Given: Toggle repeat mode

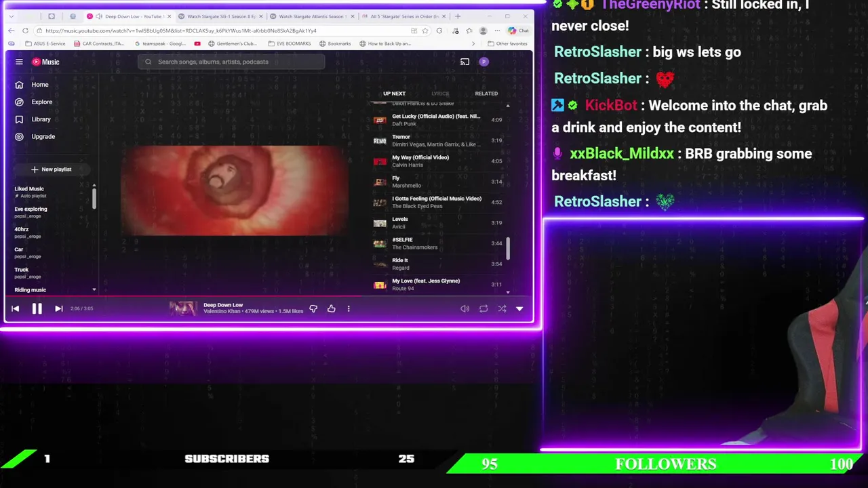Looking at the screenshot, I should [x=484, y=308].
